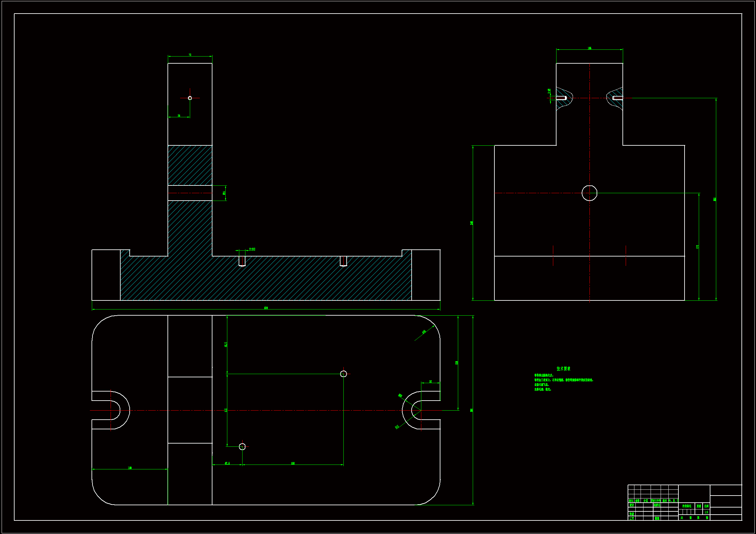Select the 1:1 scale value in title block
This screenshot has height=534, width=756.
(706, 512)
